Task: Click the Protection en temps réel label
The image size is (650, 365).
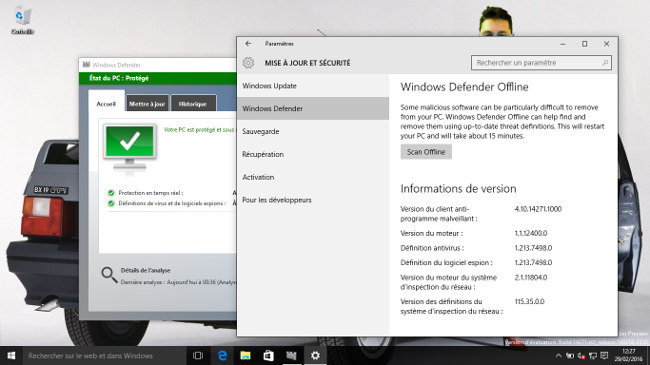Action: click(x=150, y=193)
